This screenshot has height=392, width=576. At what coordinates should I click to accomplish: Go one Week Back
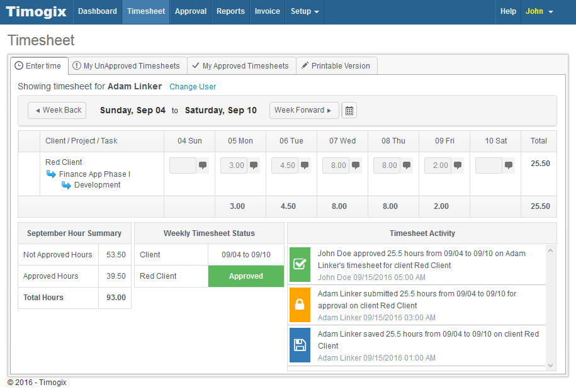tap(57, 109)
